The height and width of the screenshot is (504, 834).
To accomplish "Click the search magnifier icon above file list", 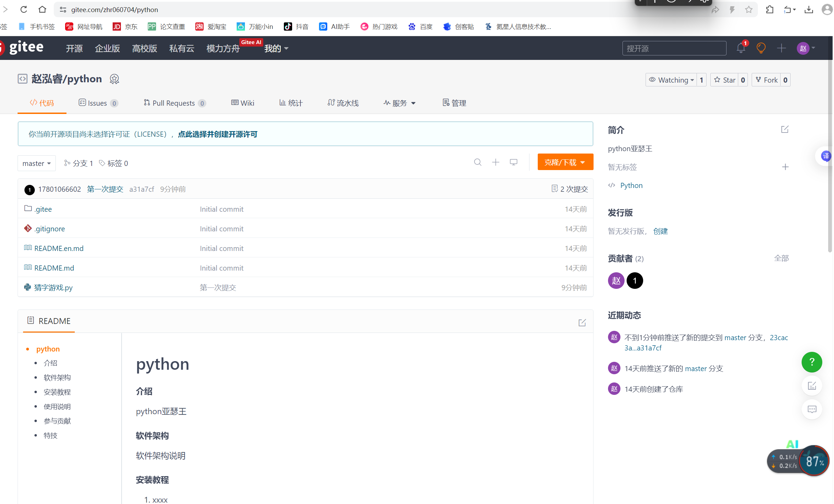I will coord(477,162).
